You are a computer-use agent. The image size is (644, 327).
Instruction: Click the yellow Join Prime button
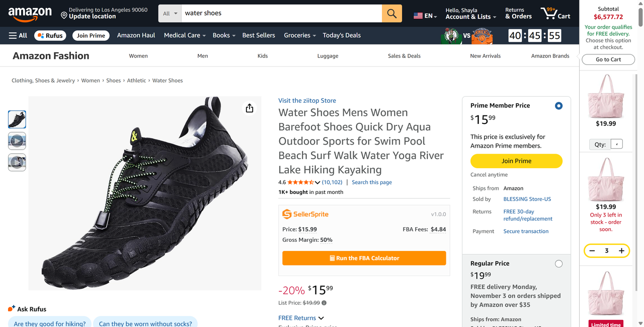(x=516, y=161)
